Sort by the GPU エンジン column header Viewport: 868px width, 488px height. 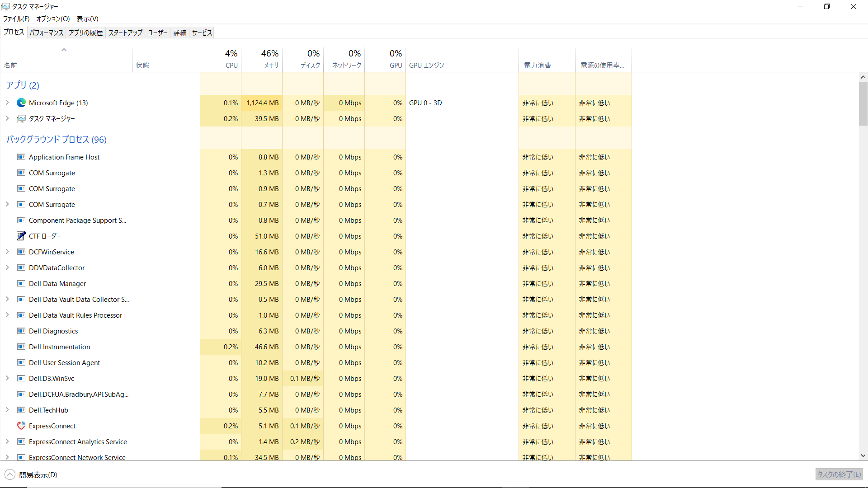click(x=462, y=59)
